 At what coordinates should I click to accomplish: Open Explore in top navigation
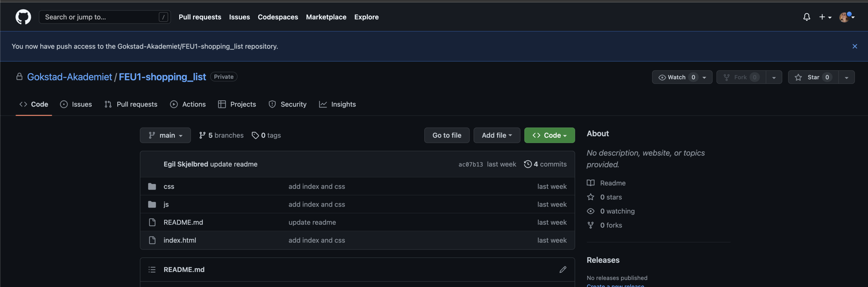(x=366, y=17)
